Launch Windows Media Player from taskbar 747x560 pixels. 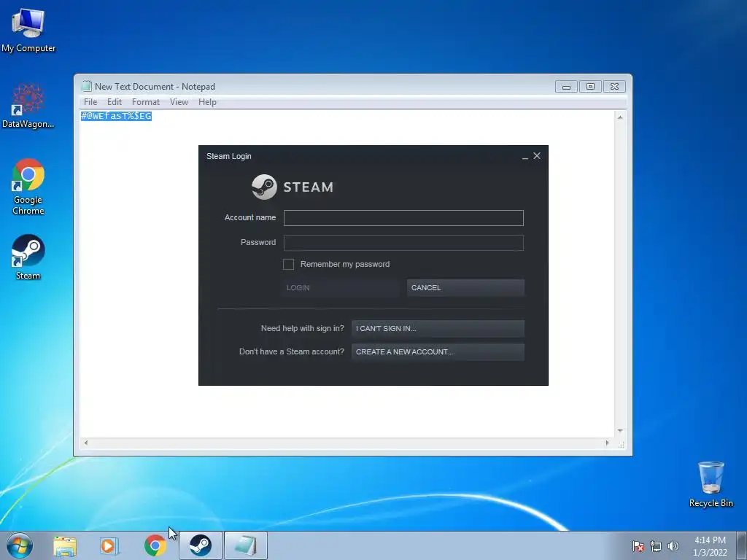click(x=109, y=546)
